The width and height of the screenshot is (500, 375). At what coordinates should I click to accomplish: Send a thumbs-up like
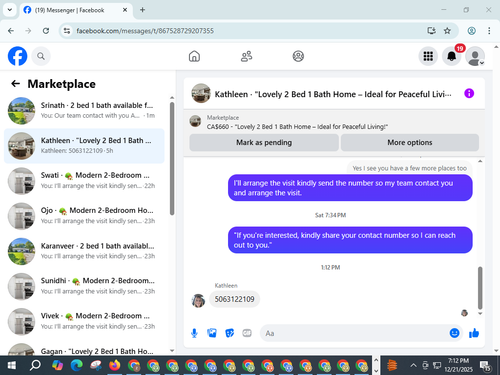474,333
